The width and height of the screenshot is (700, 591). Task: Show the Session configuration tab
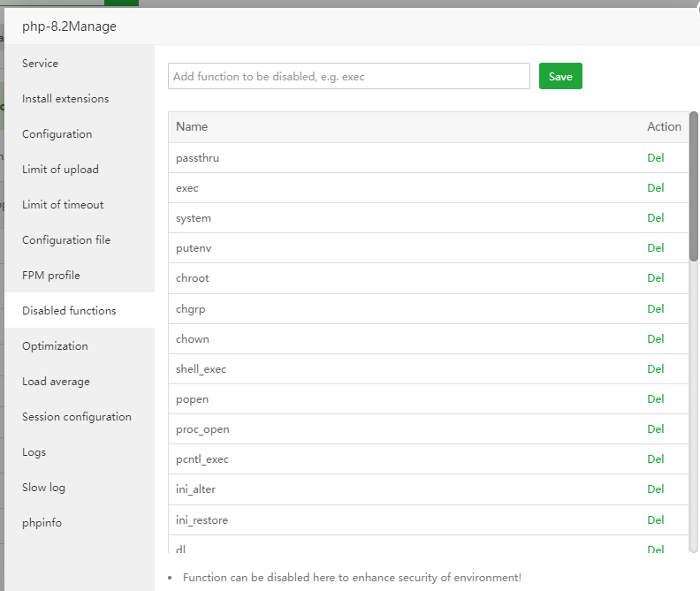(x=77, y=417)
